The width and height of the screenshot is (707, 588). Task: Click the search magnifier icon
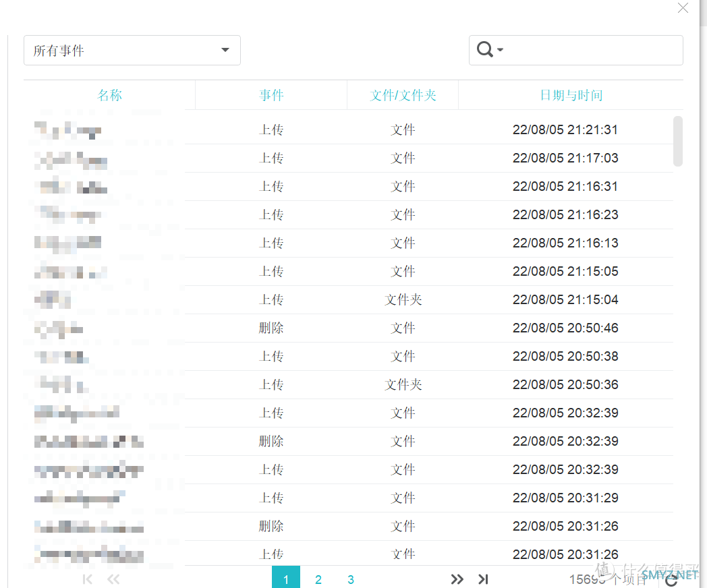[484, 50]
